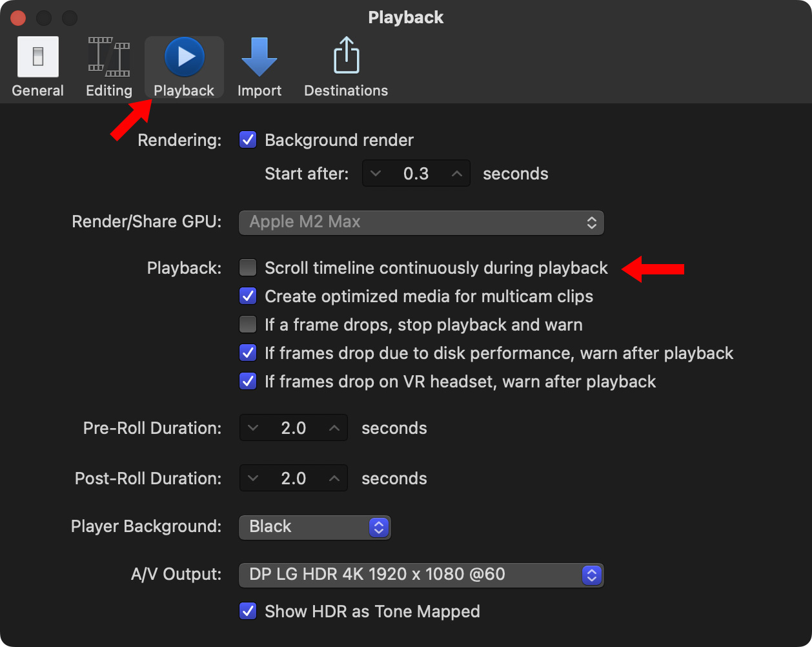The height and width of the screenshot is (647, 812).
Task: Decrease the Start after seconds value
Action: pyautogui.click(x=376, y=174)
